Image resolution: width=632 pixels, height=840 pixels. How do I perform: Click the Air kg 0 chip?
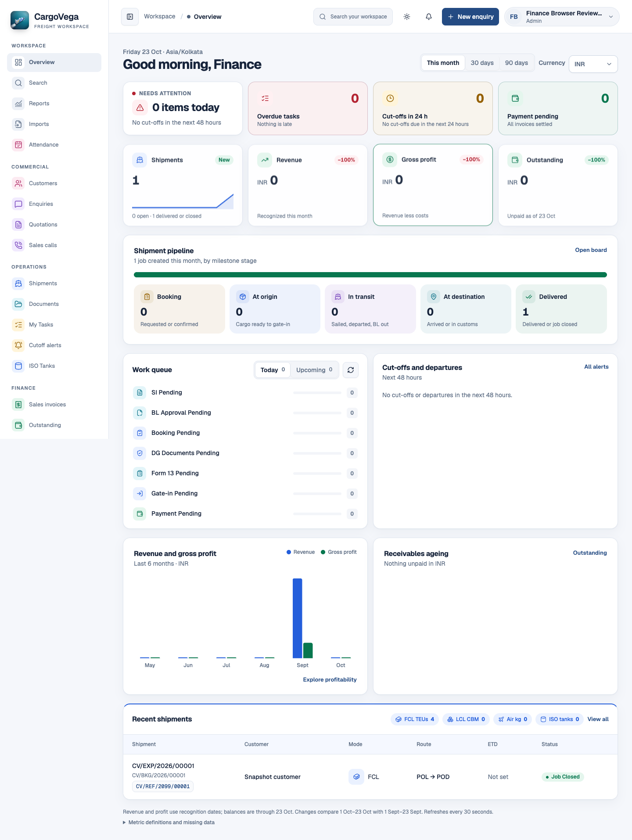(513, 719)
